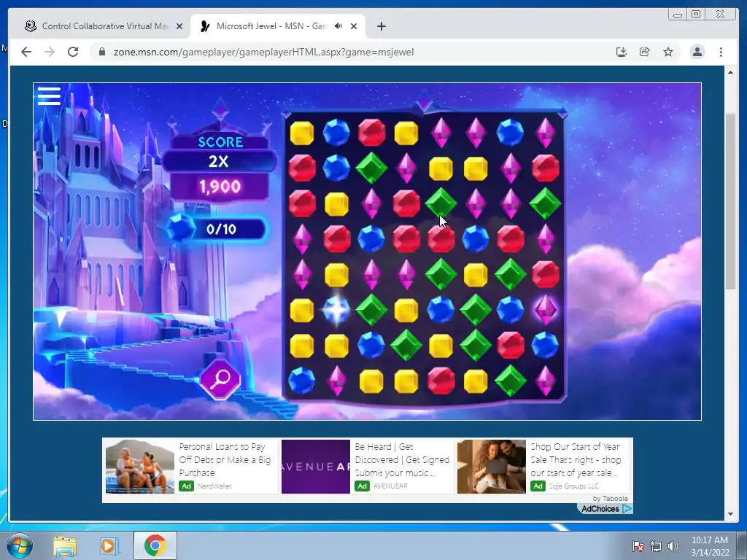The image size is (747, 560).
Task: Open Chrome three-dot menu
Action: coord(721,52)
